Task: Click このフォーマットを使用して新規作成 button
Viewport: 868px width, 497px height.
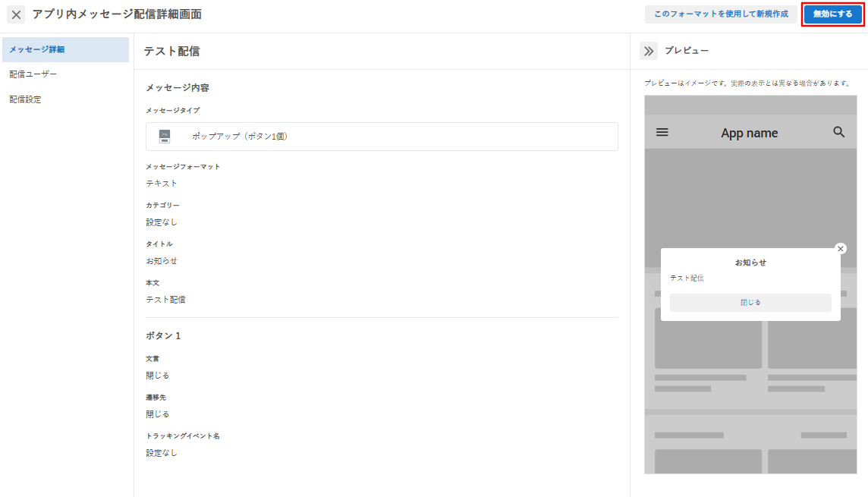Action: (x=721, y=14)
